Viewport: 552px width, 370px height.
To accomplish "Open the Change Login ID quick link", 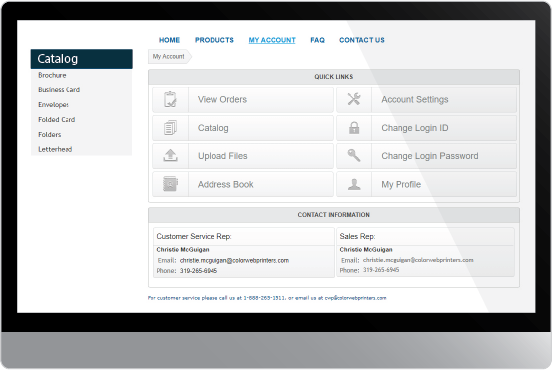I will pyautogui.click(x=426, y=128).
